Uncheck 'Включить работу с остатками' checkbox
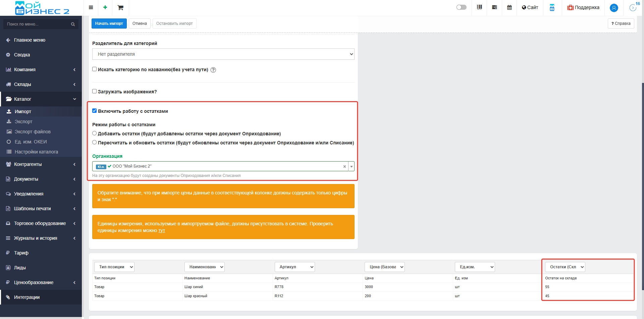 (x=95, y=111)
